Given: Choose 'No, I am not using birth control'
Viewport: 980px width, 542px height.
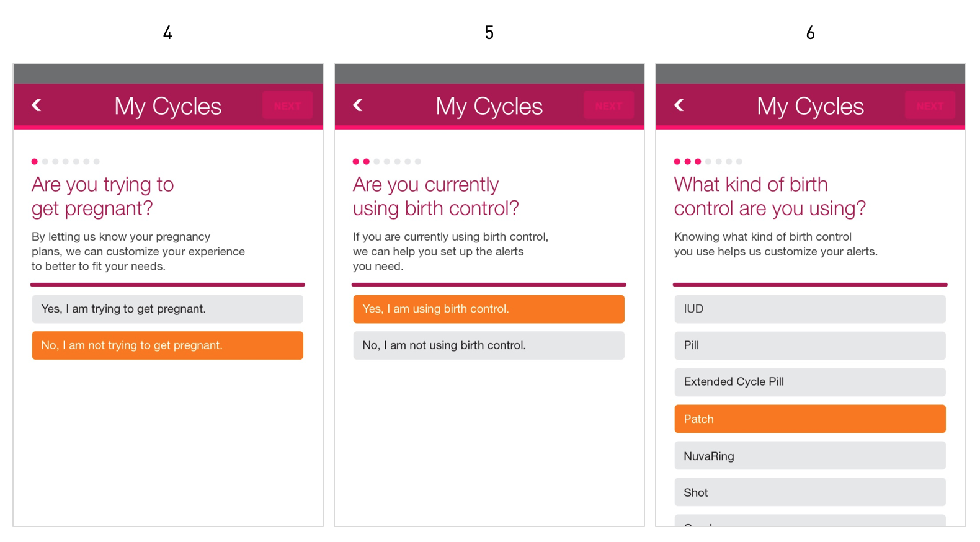Looking at the screenshot, I should point(489,345).
